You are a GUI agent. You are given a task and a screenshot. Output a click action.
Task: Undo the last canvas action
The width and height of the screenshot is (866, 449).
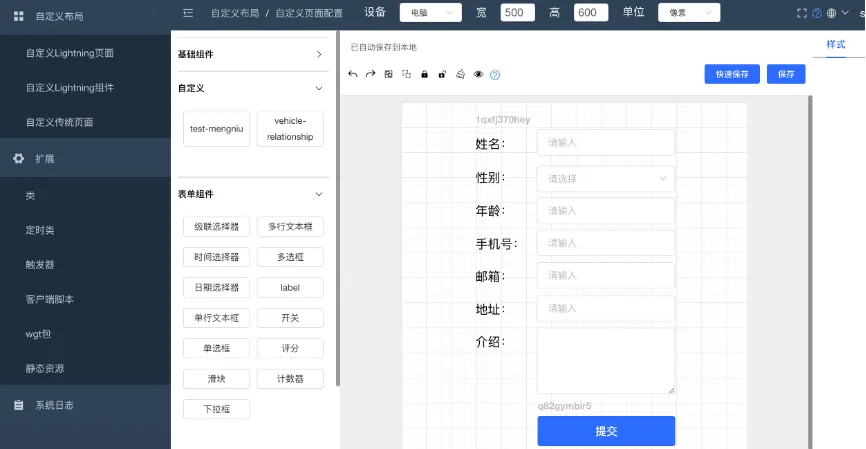(353, 74)
